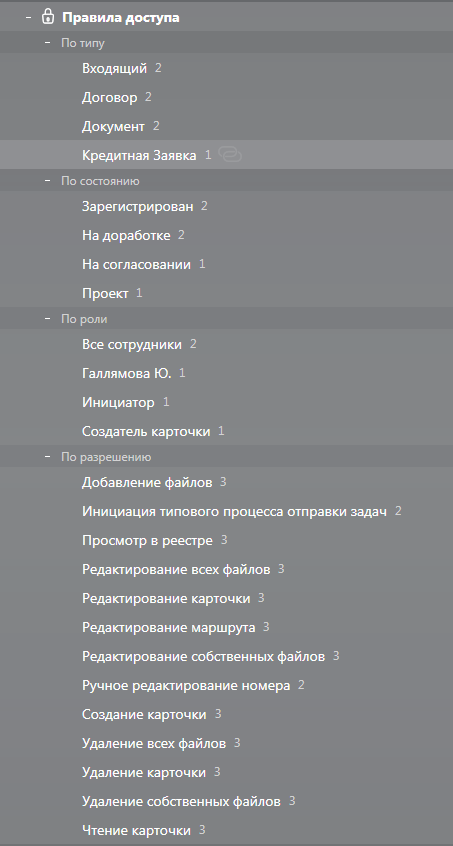Viewport: 453px width, 846px height.
Task: Collapse the По разрешению group
Action: 47,457
